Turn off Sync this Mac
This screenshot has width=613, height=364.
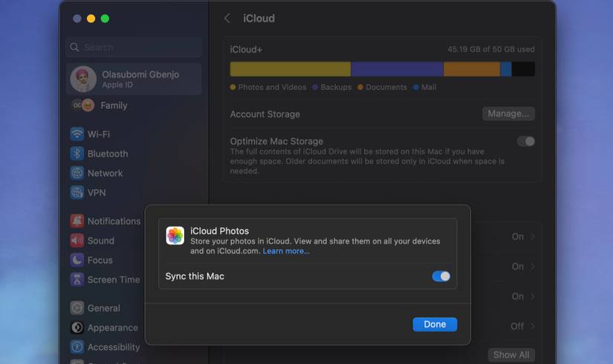[441, 276]
